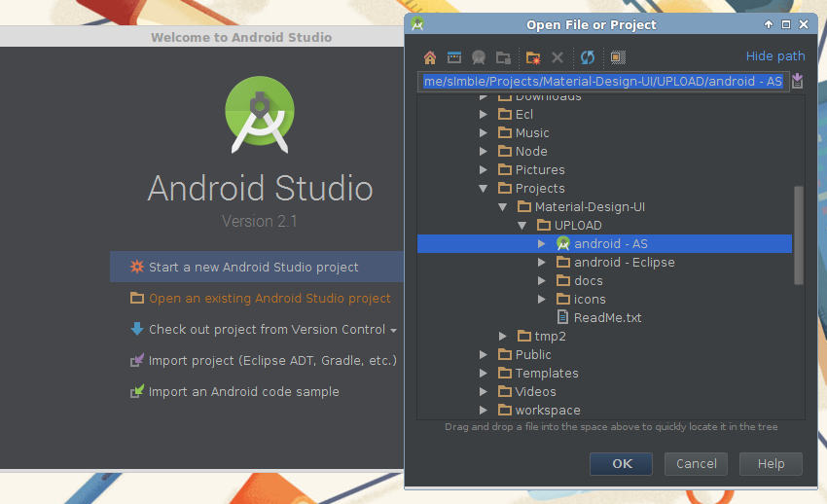This screenshot has height=504, width=827.
Task: Expand the Ecl folder
Action: click(483, 115)
